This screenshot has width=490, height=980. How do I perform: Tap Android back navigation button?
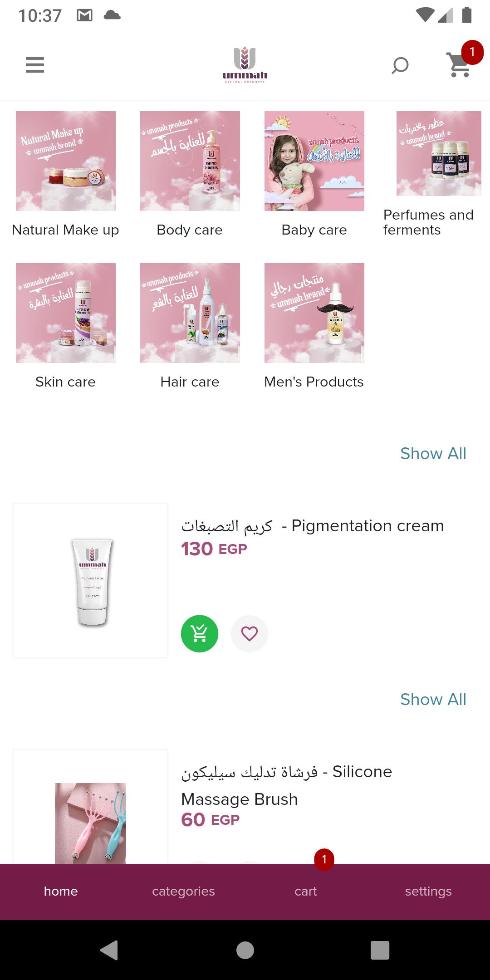109,950
